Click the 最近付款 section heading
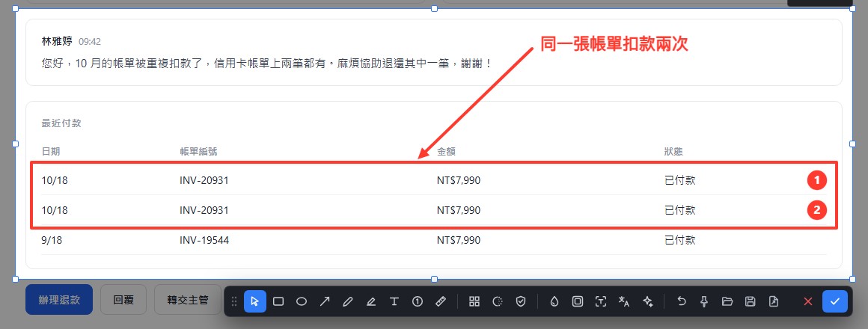 (61, 123)
